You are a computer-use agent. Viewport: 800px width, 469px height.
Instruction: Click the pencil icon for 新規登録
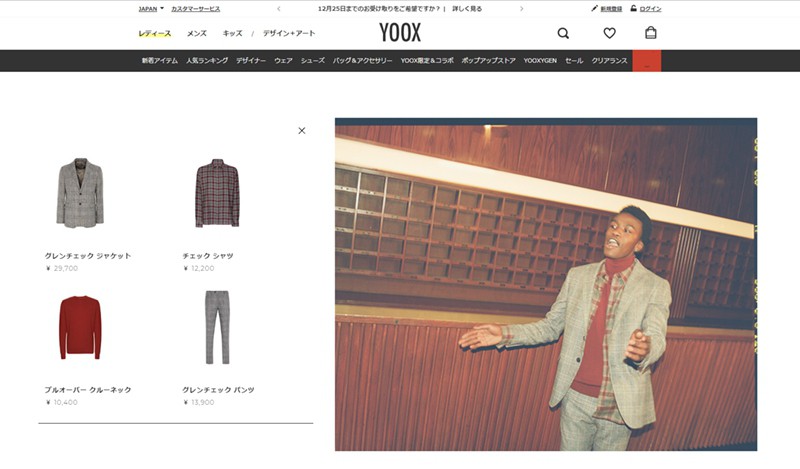tap(594, 8)
